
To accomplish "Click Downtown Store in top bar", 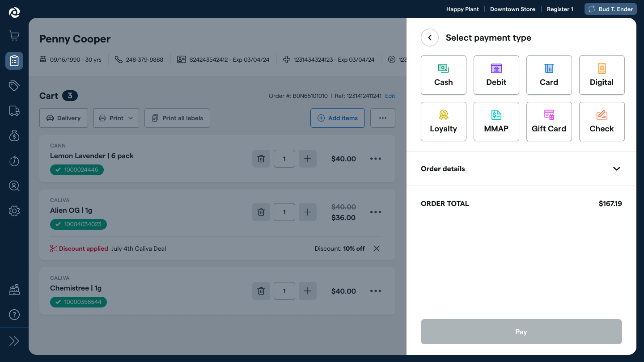I will (x=513, y=9).
